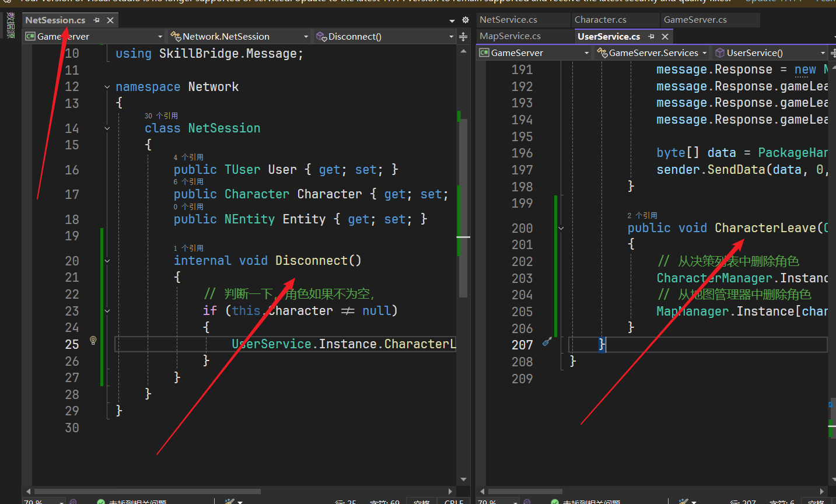Pin the NetSession.cs tab
The width and height of the screenshot is (836, 504).
click(x=97, y=20)
